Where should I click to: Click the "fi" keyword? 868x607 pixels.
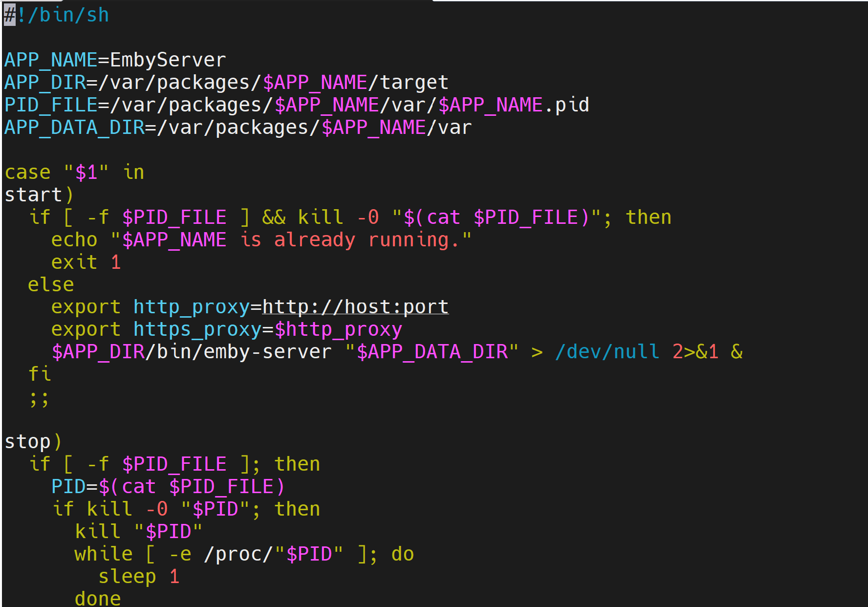[x=39, y=375]
